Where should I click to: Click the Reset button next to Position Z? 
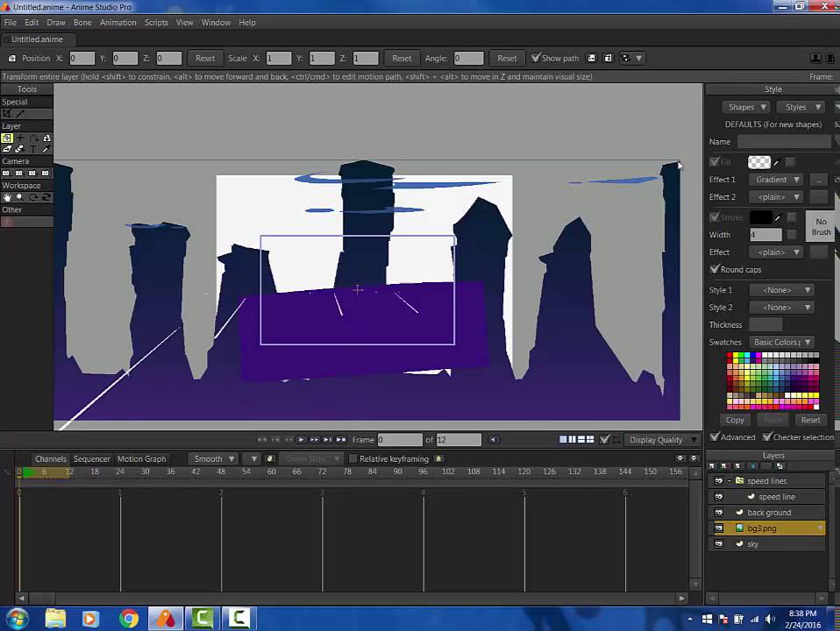204,58
